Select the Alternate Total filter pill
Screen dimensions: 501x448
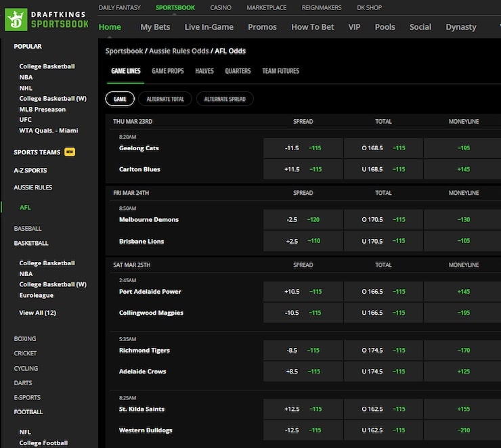pyautogui.click(x=165, y=99)
